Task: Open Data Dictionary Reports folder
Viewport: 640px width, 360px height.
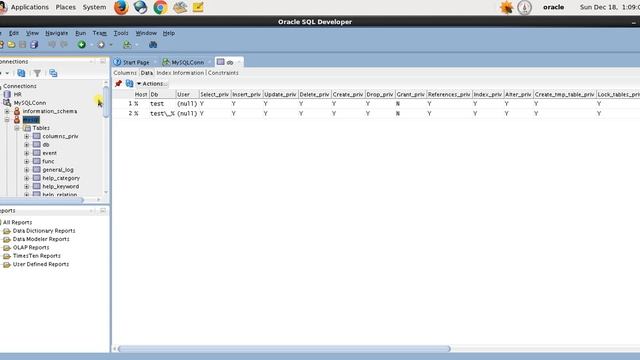Action: (x=44, y=231)
